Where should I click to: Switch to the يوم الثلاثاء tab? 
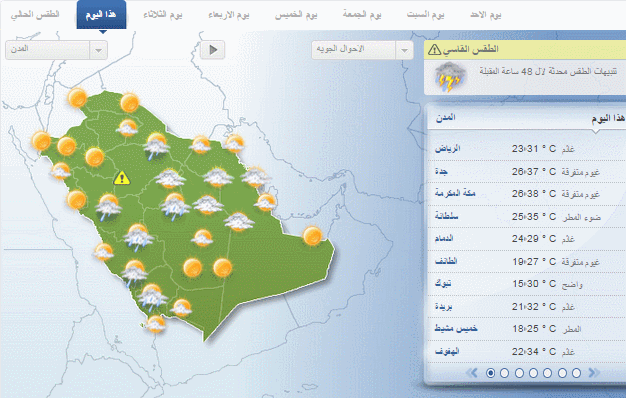click(163, 15)
